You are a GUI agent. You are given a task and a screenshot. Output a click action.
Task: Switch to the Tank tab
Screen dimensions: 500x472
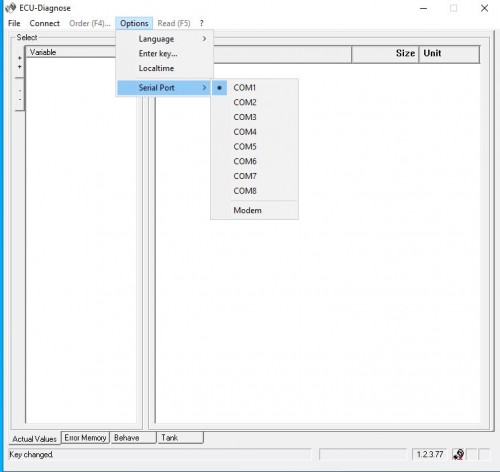[x=180, y=438]
